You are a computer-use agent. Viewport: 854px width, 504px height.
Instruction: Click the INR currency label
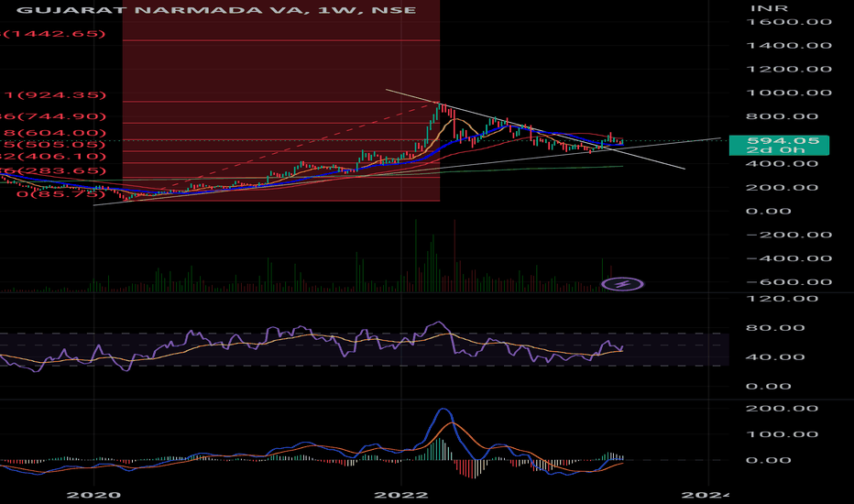click(769, 7)
